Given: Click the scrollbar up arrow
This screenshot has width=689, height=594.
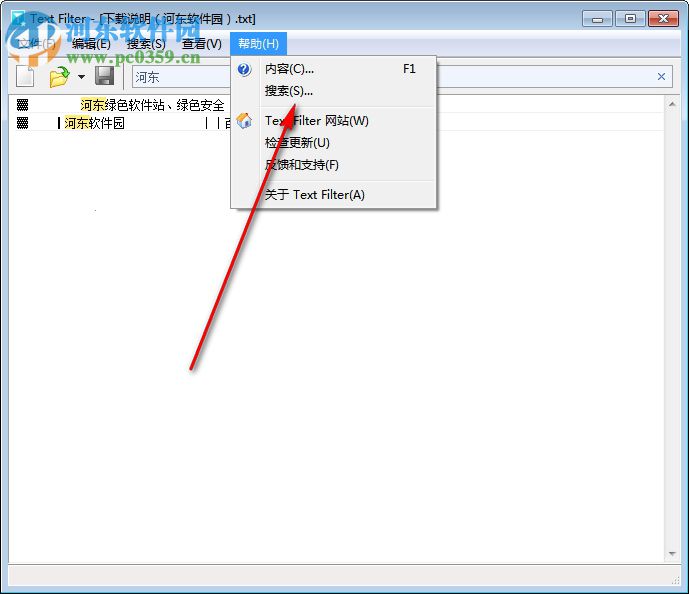Looking at the screenshot, I should coord(672,104).
